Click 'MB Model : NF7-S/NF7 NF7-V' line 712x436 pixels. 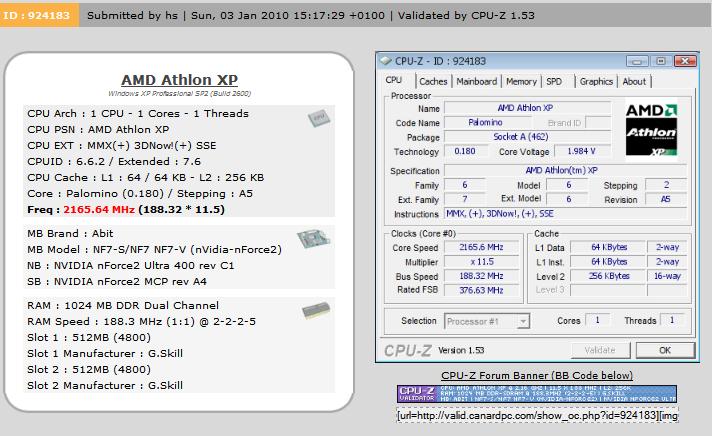click(154, 249)
